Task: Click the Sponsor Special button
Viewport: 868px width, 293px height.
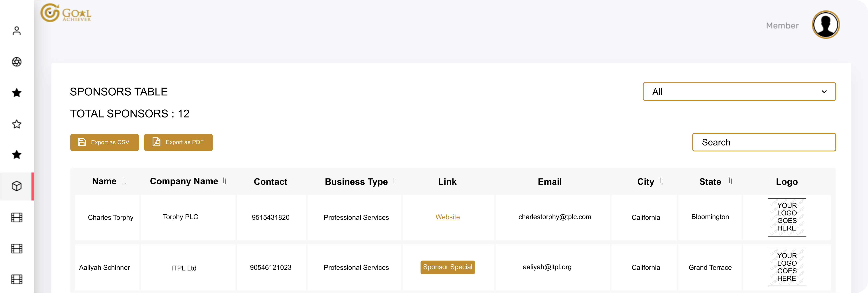Action: coord(448,267)
